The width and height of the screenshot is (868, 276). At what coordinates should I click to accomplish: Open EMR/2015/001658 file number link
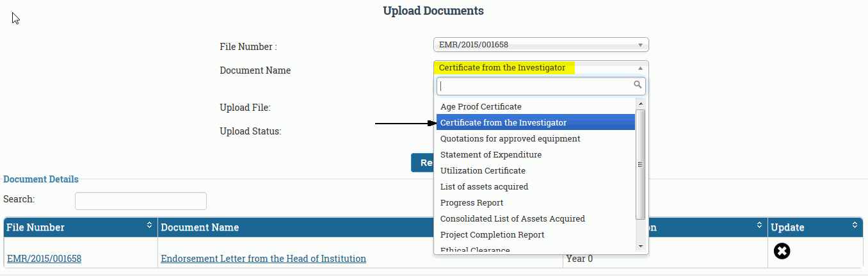tap(44, 259)
